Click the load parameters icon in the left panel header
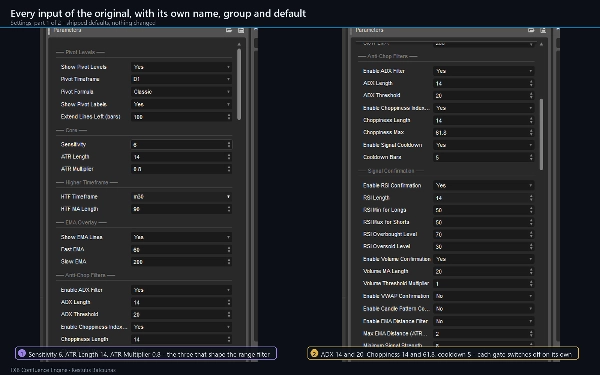 pos(229,30)
